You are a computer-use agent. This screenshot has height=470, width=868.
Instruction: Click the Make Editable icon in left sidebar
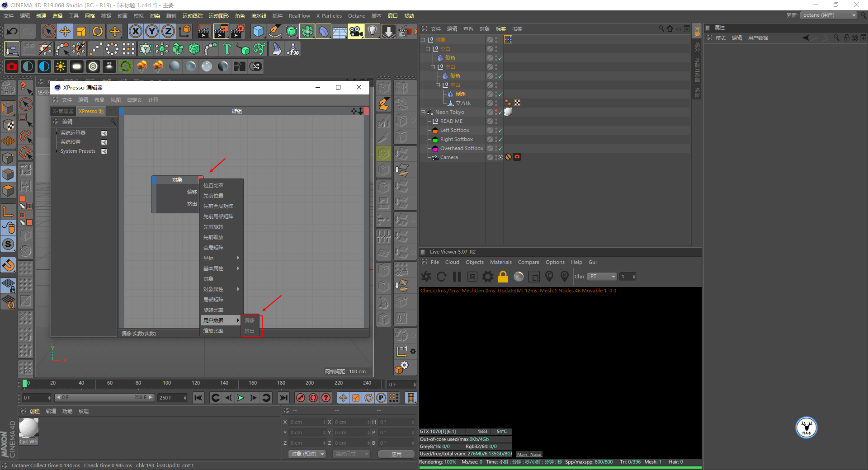pyautogui.click(x=8, y=88)
